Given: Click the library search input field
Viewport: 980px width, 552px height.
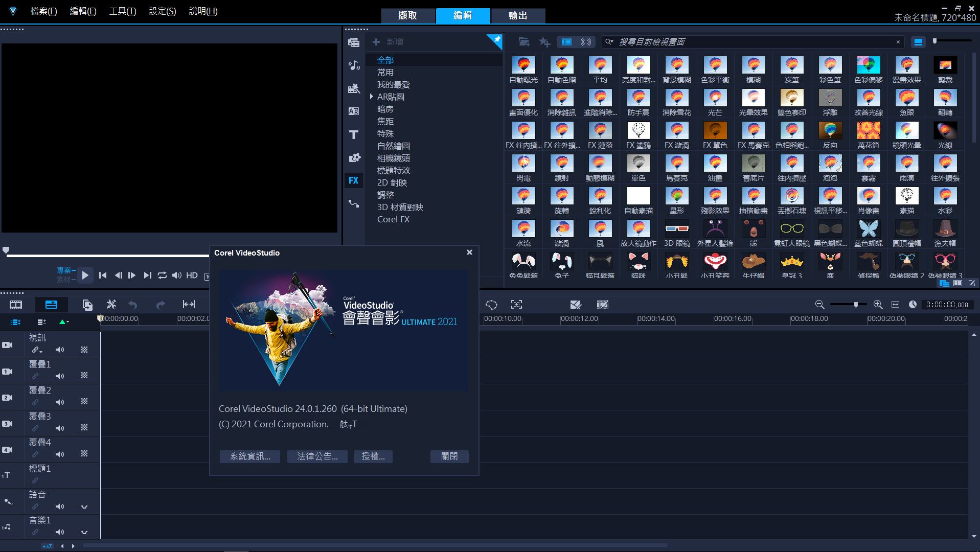Looking at the screenshot, I should pyautogui.click(x=754, y=42).
